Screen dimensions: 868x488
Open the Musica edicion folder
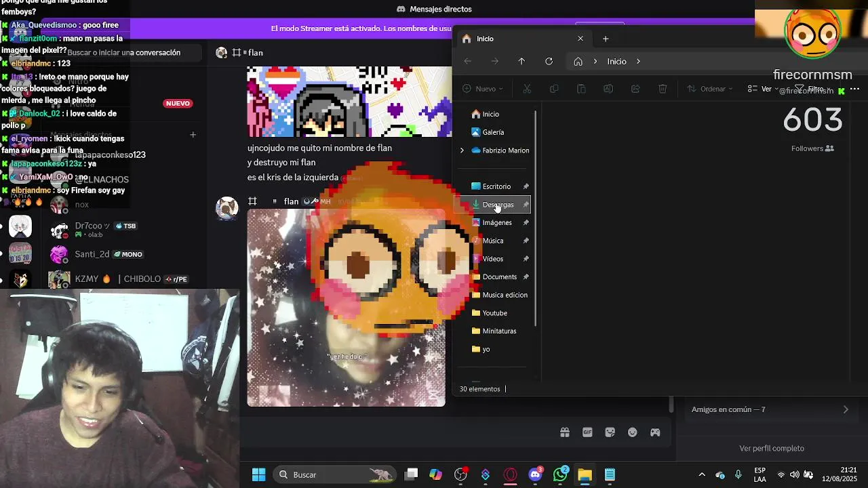(x=505, y=295)
